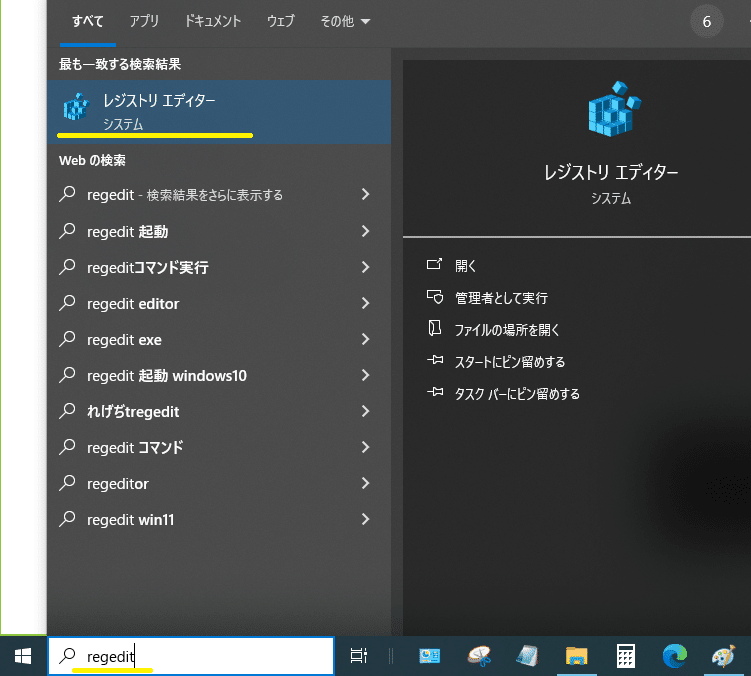The width and height of the screenshot is (751, 676).
Task: Click the search icon beside regedit exe
Action: [x=67, y=339]
